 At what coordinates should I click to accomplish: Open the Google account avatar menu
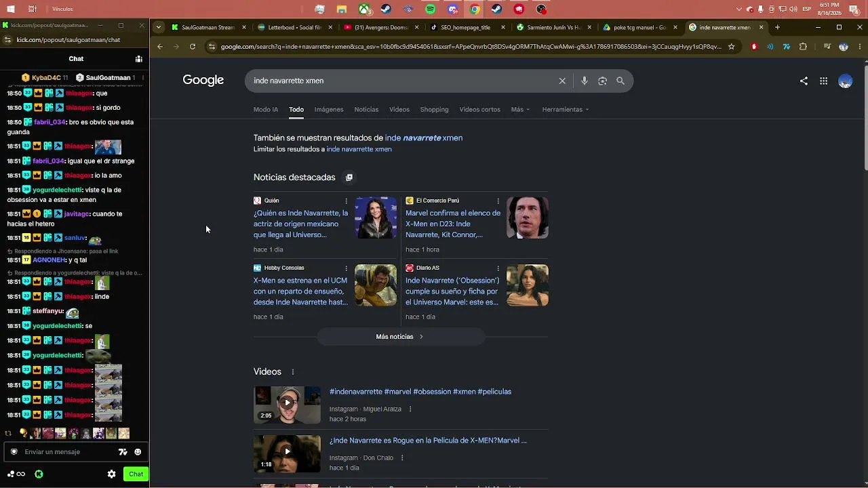tap(845, 81)
